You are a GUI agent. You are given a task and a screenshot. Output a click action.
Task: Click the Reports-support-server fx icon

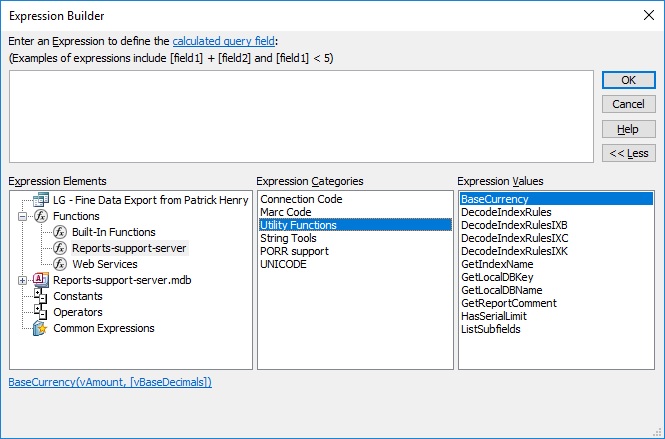(60, 248)
